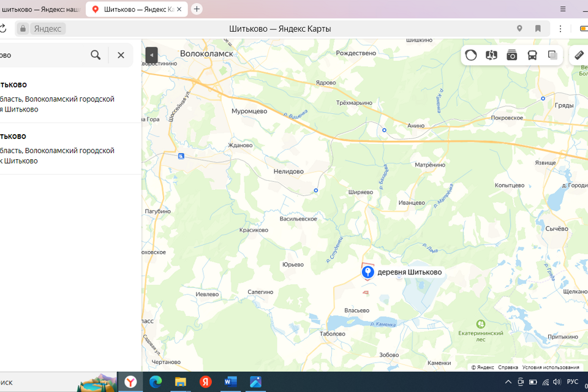Click the Покровское map label
This screenshot has height=392, width=588.
tap(507, 118)
